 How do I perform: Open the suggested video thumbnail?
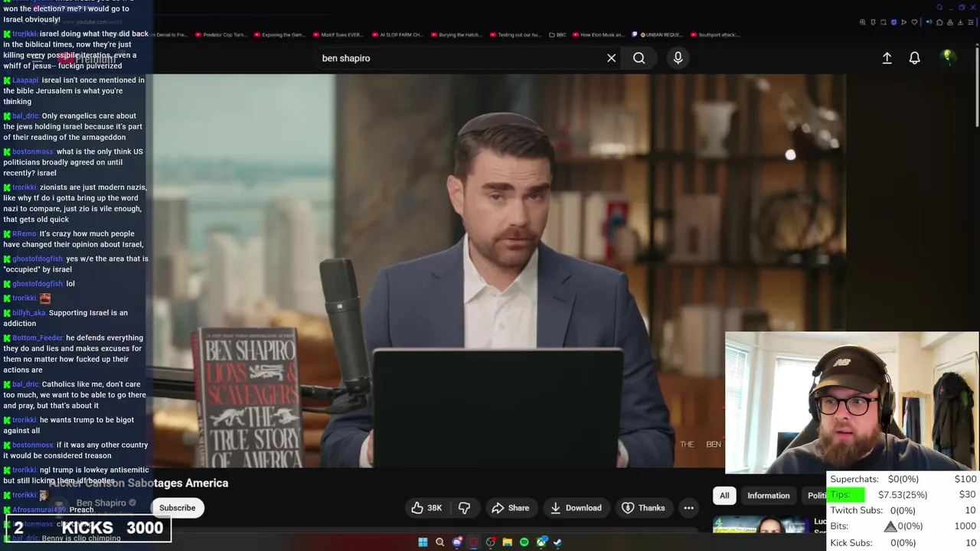click(x=759, y=525)
